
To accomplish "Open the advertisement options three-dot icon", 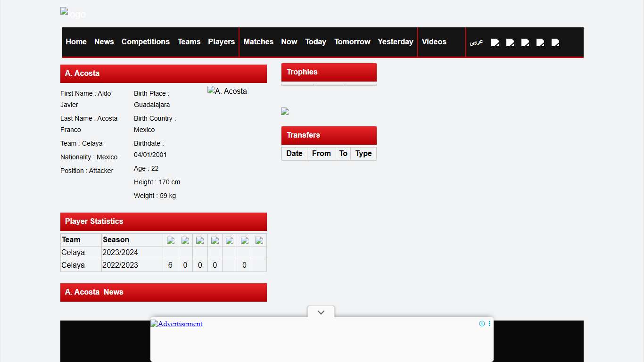I will (489, 324).
